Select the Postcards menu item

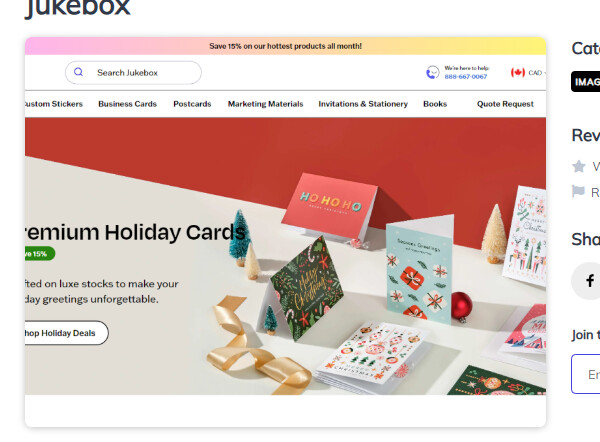pyautogui.click(x=192, y=104)
